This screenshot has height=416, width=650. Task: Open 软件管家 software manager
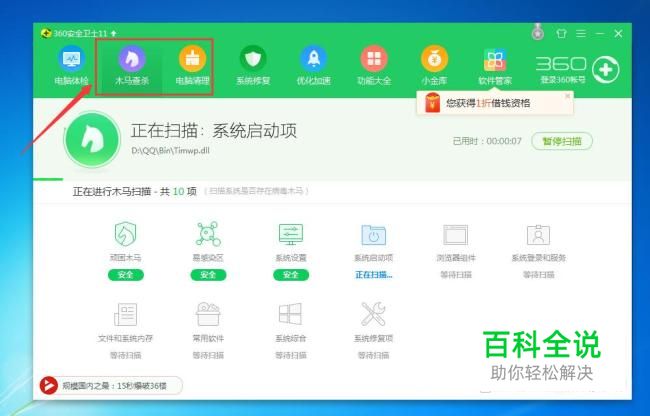(x=495, y=66)
